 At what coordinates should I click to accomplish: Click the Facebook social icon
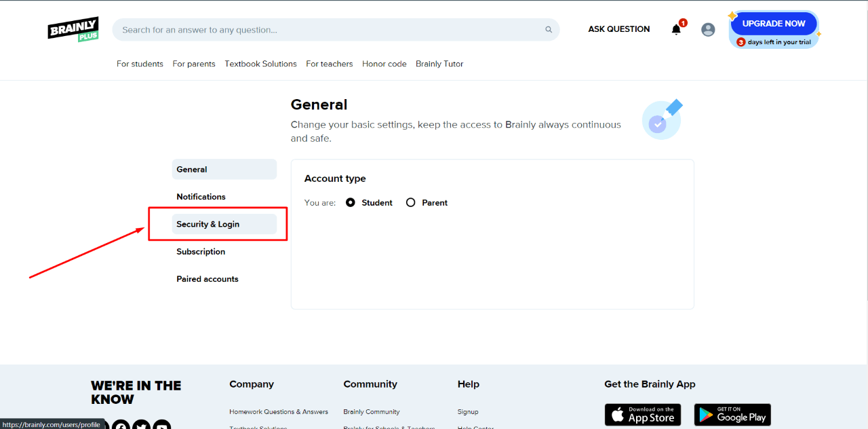(x=121, y=425)
